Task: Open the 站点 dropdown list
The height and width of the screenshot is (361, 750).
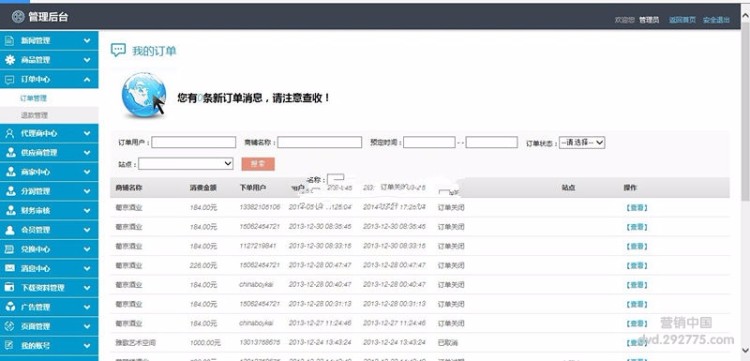Action: pyautogui.click(x=186, y=164)
